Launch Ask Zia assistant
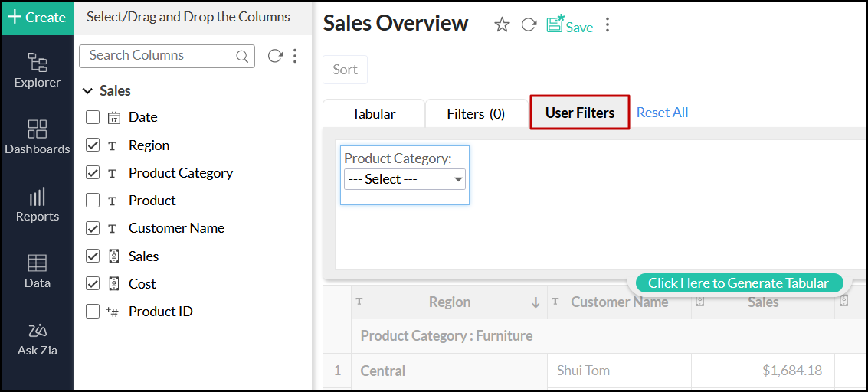868x392 pixels. 37,338
